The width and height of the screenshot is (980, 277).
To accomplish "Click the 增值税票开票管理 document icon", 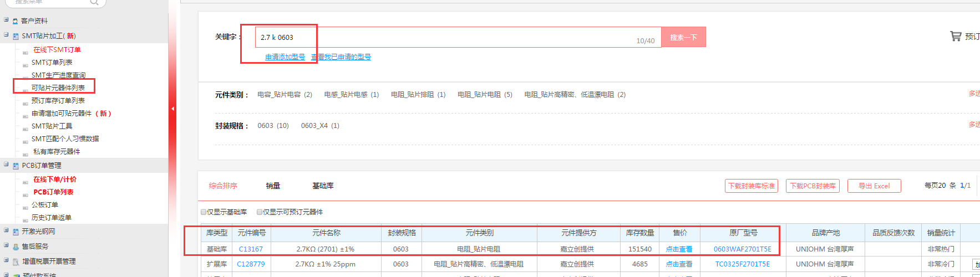I will tap(16, 261).
